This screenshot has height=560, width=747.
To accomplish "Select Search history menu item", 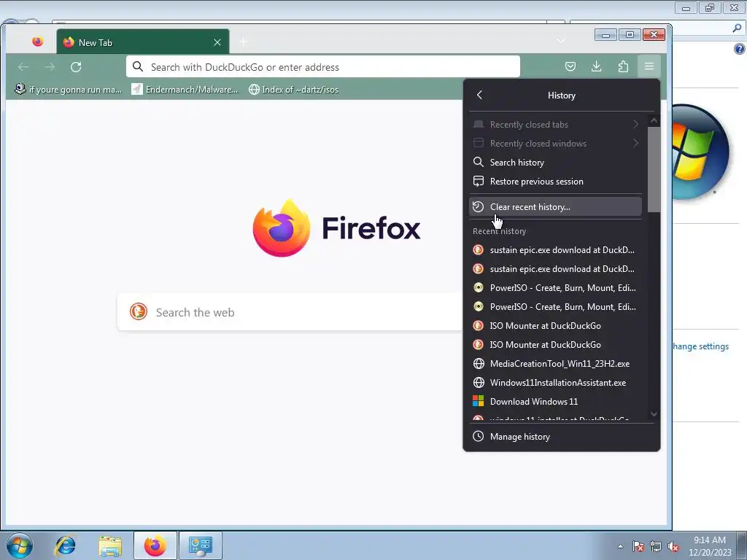I will pyautogui.click(x=555, y=163).
